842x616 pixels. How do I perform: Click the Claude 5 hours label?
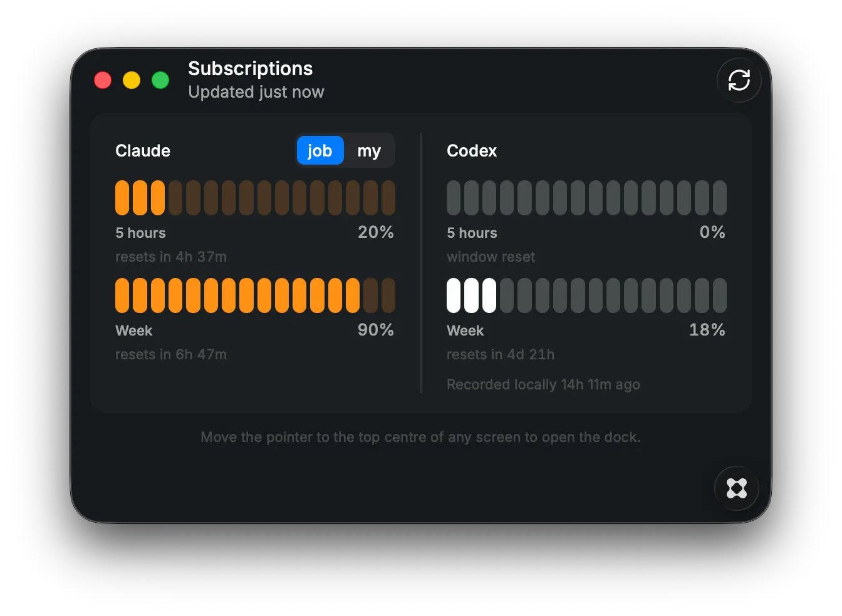[x=140, y=233]
